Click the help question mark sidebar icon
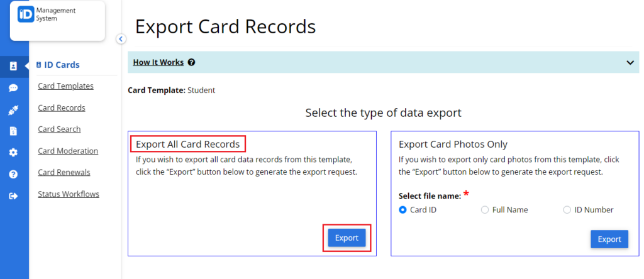Viewport: 644px width, 279px height. [x=13, y=175]
